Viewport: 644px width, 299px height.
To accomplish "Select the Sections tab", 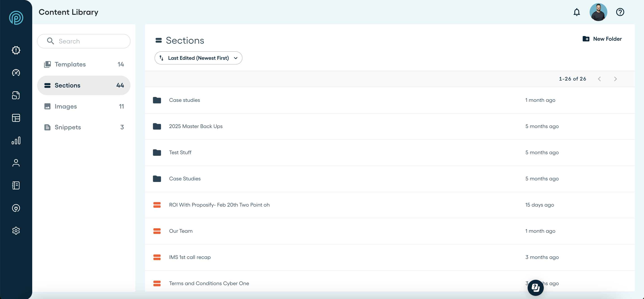I will pyautogui.click(x=84, y=85).
